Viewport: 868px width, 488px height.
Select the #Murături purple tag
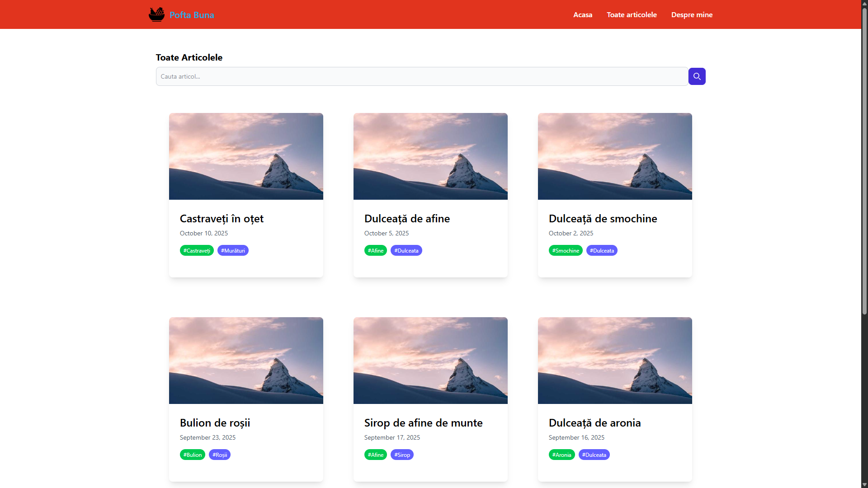(x=233, y=251)
